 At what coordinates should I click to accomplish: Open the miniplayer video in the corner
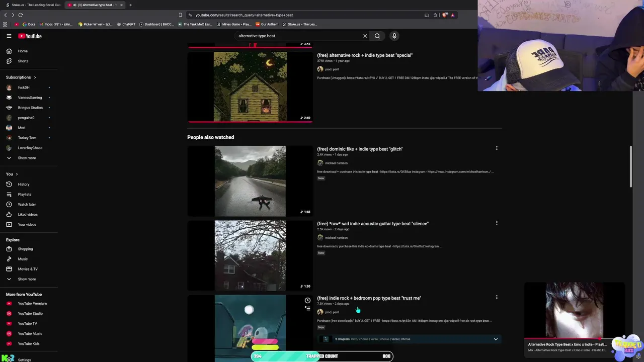[575, 310]
